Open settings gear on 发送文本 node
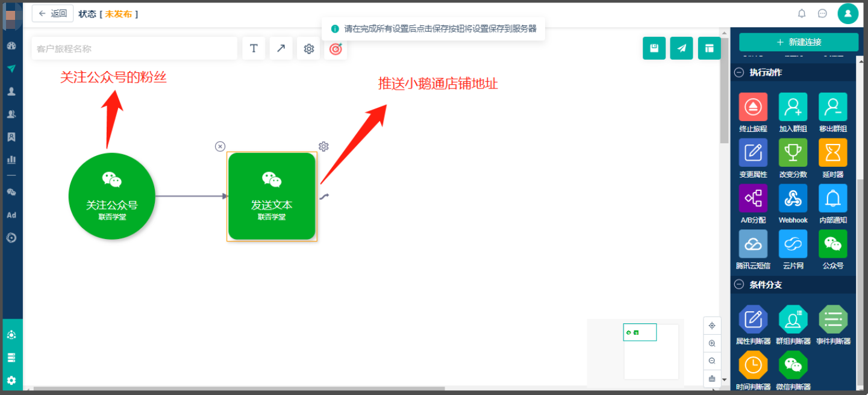The height and width of the screenshot is (395, 868). pos(323,146)
